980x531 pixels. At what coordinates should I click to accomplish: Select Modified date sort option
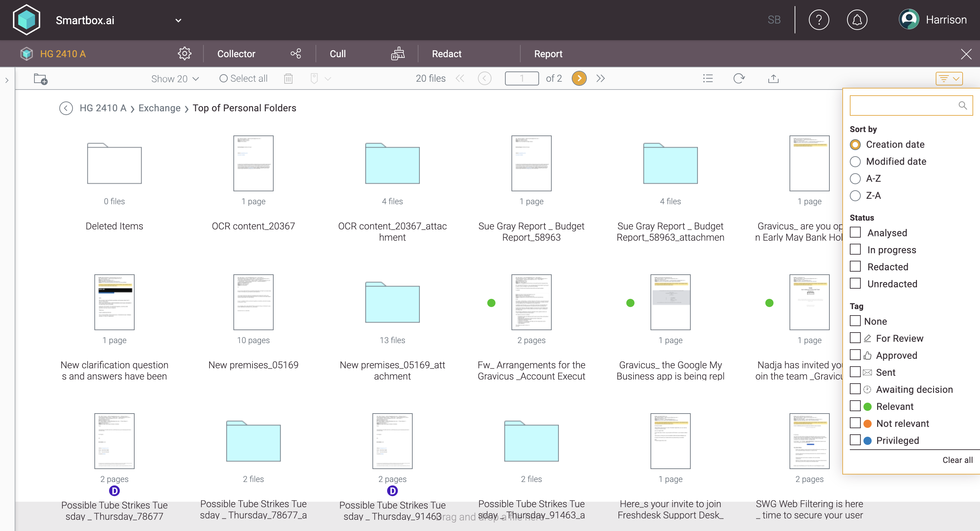pyautogui.click(x=855, y=162)
